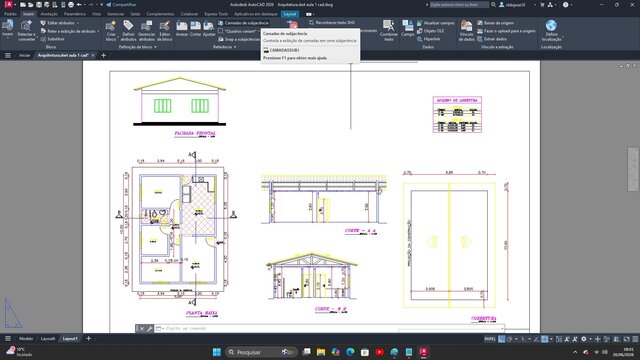This screenshot has width=640, height=360.
Task: Switch to the Layout ribbon tab
Action: (x=290, y=14)
